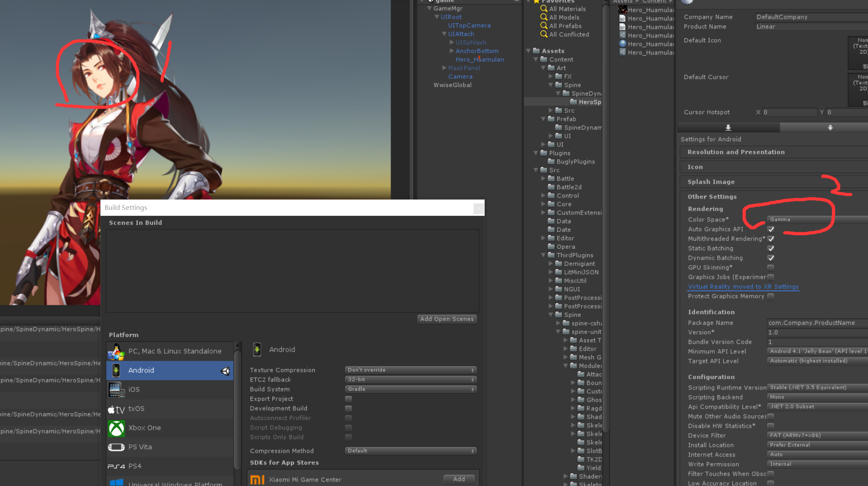Screen dimensions: 868x486
Task: Click the PS Vita platform icon
Action: tap(117, 447)
